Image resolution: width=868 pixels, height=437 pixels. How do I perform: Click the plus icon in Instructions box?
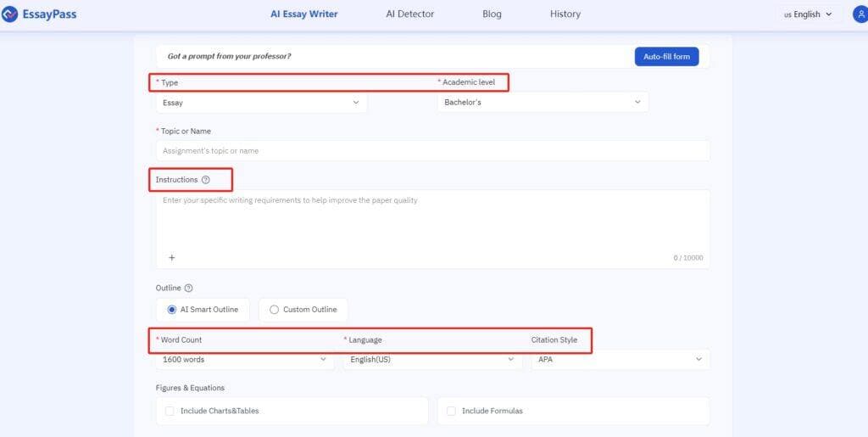point(171,258)
